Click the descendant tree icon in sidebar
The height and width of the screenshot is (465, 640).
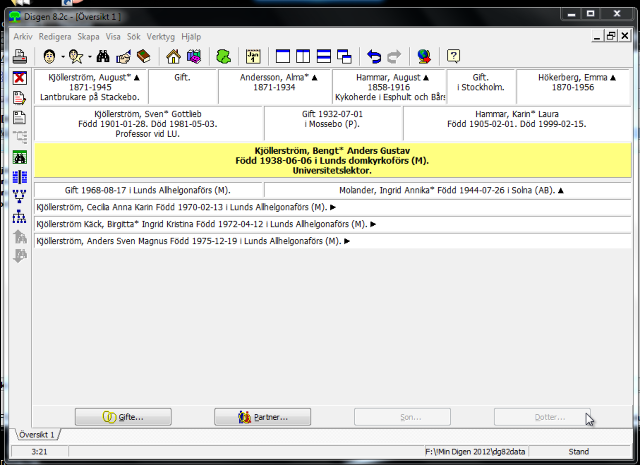20,216
